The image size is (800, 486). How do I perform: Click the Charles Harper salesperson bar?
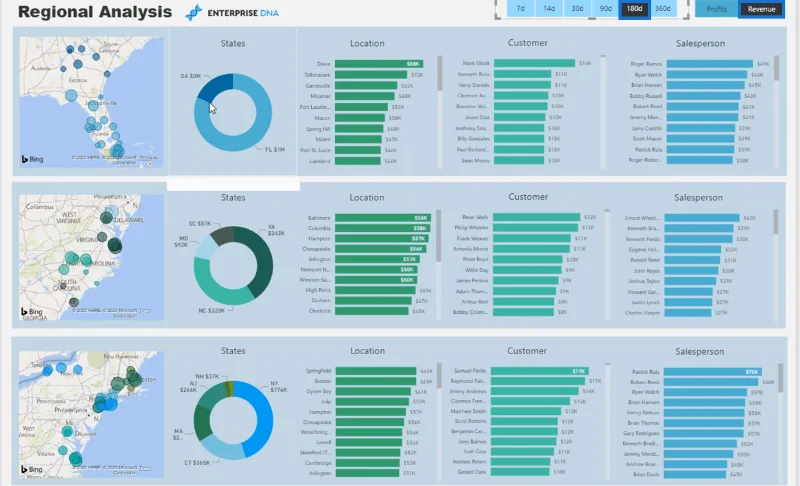[x=688, y=313]
